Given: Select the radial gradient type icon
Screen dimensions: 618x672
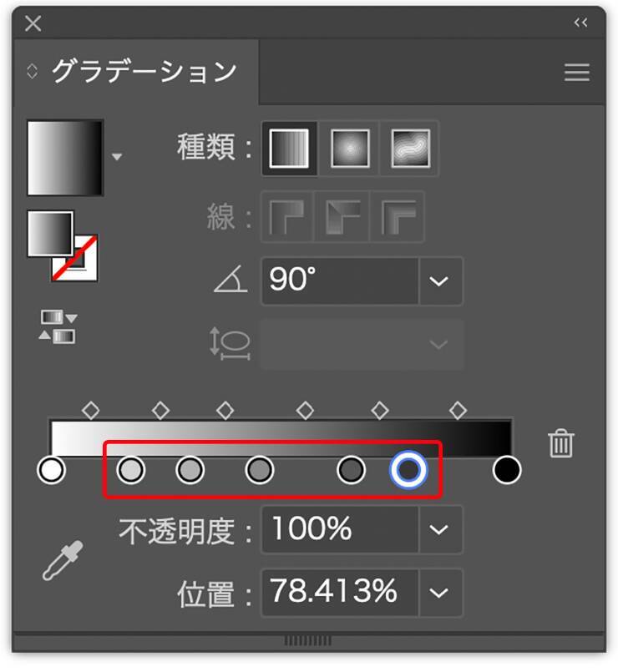Looking at the screenshot, I should pos(349,149).
